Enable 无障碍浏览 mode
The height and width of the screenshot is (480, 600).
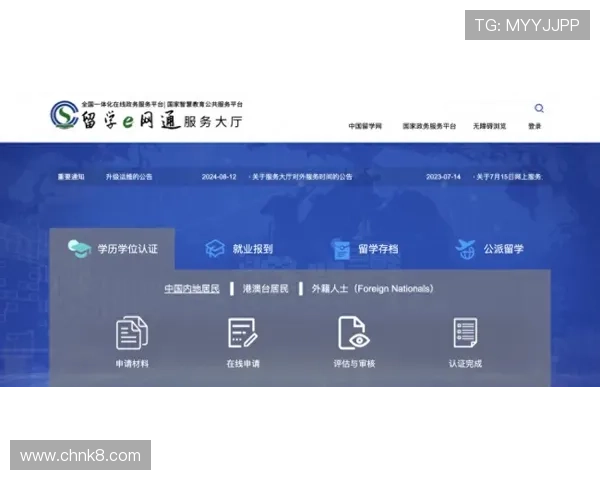(x=489, y=126)
